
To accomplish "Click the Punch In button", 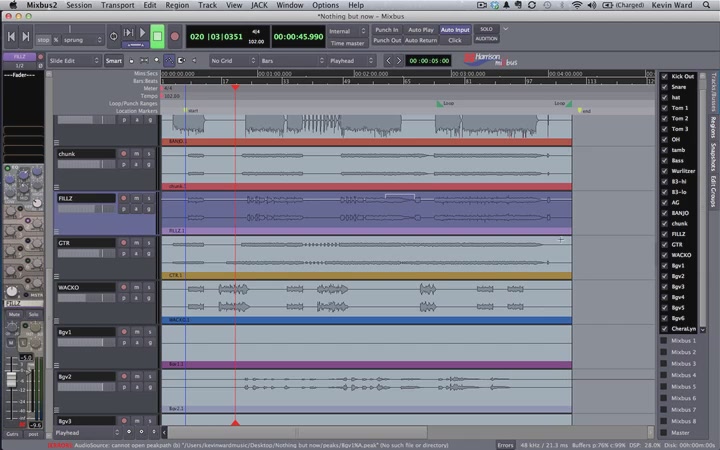I will (x=387, y=30).
